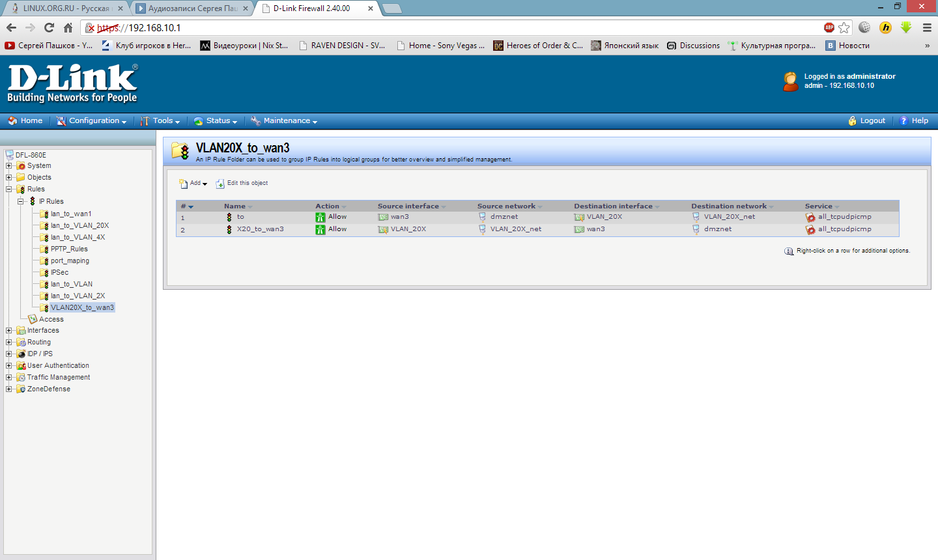
Task: Expand the Traffic Management tree node
Action: [9, 378]
